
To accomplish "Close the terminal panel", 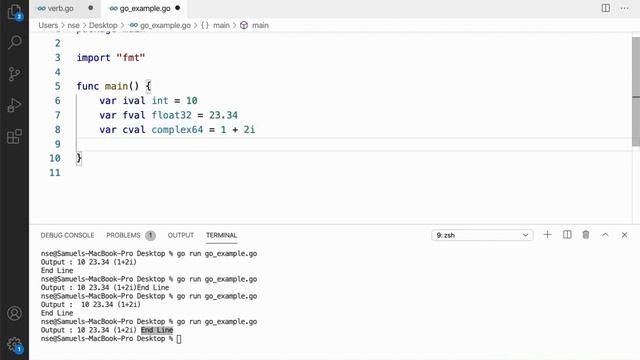I will coord(624,235).
